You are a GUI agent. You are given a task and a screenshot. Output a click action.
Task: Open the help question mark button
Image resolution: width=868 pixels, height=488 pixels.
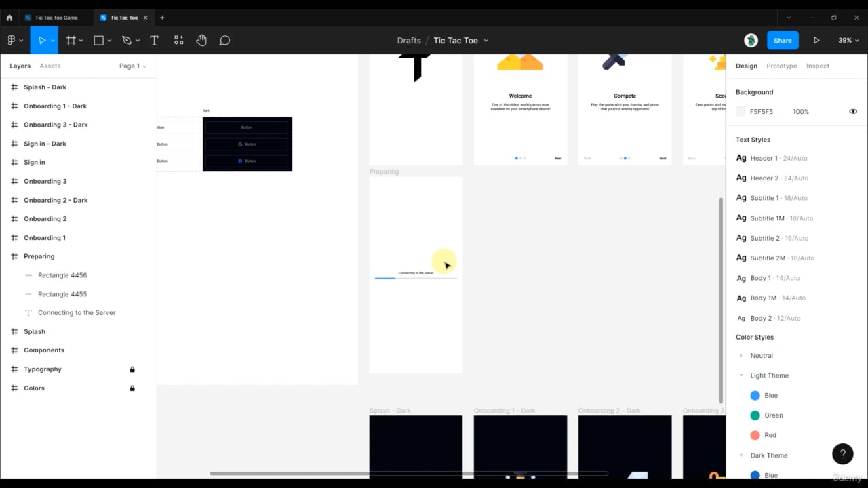pyautogui.click(x=842, y=453)
